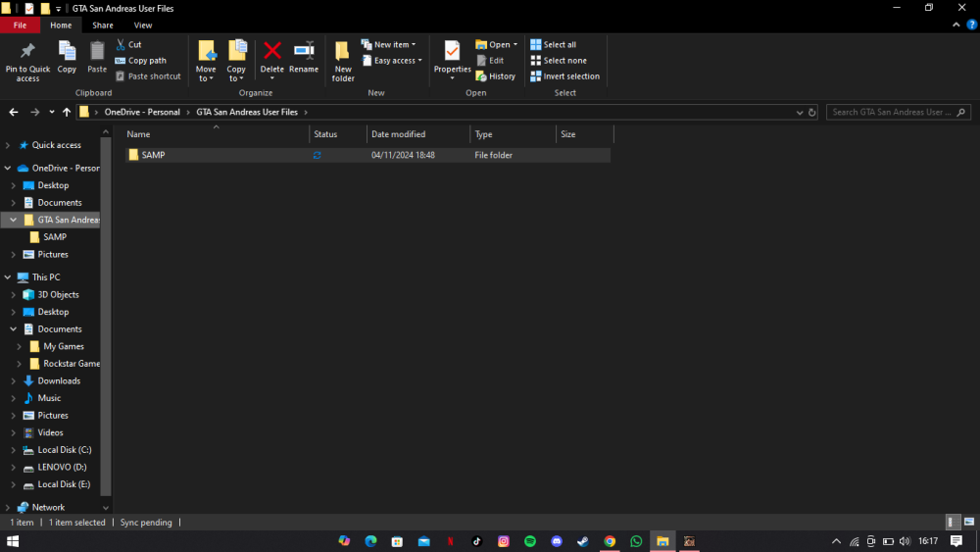Select Rockstar Games folder in the sidebar

click(71, 363)
